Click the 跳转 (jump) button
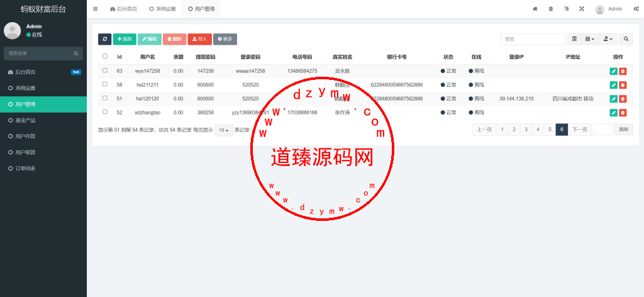644x297 pixels. pyautogui.click(x=623, y=130)
